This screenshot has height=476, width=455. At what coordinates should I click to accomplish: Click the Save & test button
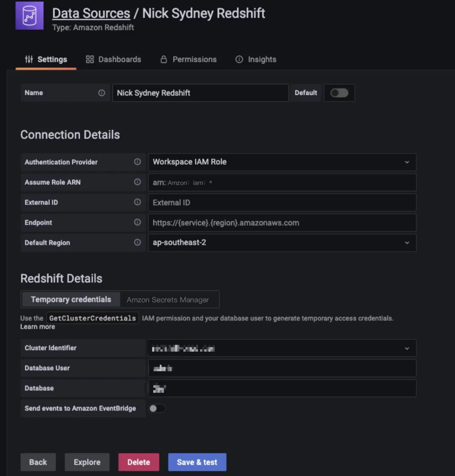click(x=197, y=462)
